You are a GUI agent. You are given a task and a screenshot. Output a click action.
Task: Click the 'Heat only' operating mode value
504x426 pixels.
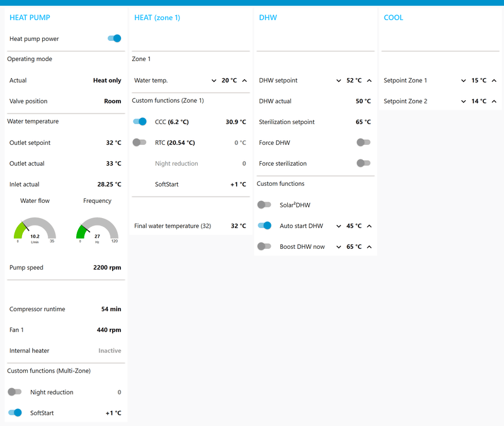click(107, 81)
